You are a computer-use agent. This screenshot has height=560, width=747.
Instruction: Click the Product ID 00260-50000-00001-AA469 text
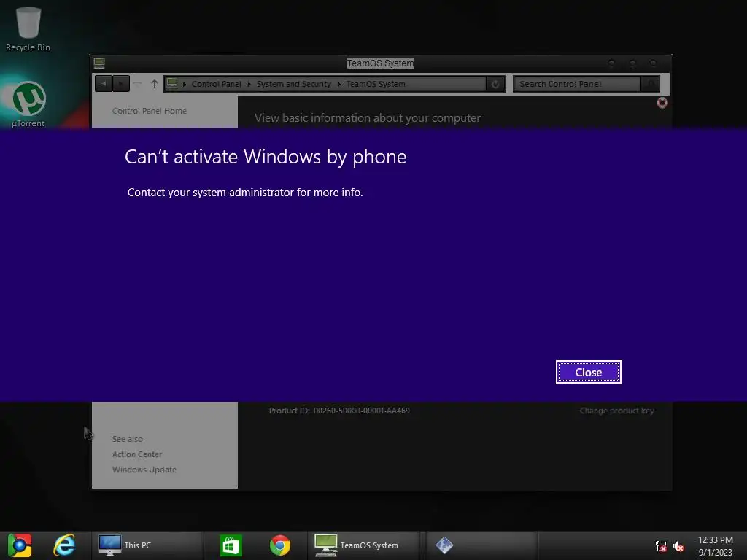(339, 411)
